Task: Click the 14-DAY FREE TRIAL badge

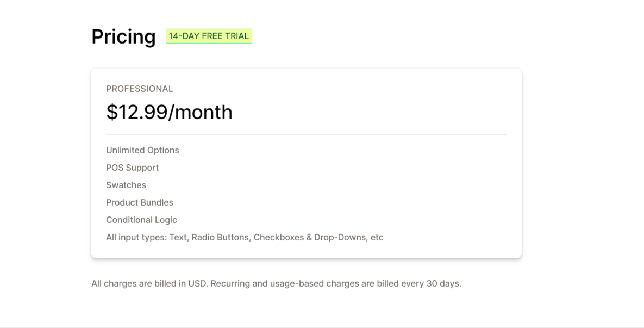Action: point(209,36)
